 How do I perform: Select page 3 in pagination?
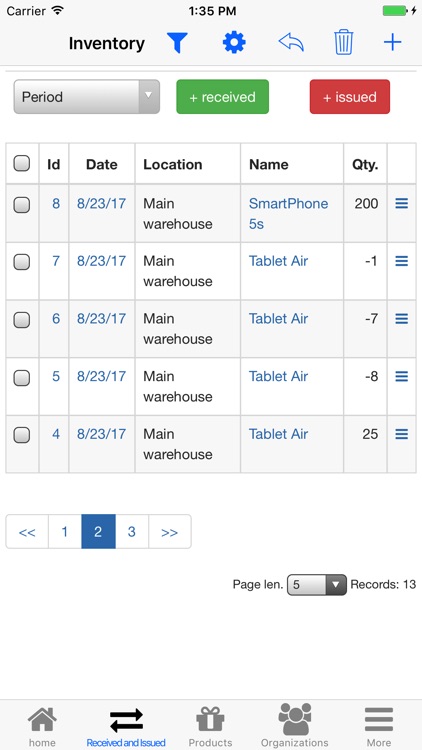point(132,532)
